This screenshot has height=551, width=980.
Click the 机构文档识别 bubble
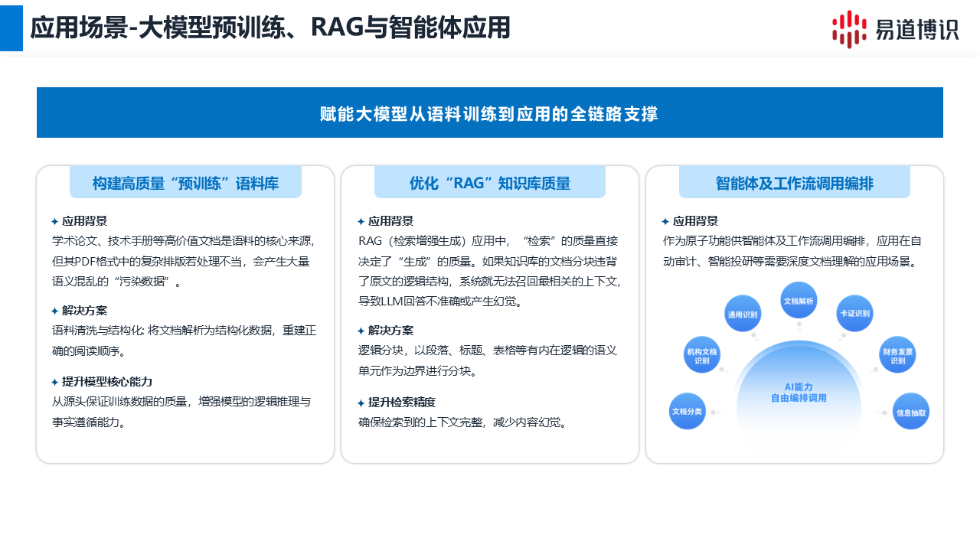(702, 355)
